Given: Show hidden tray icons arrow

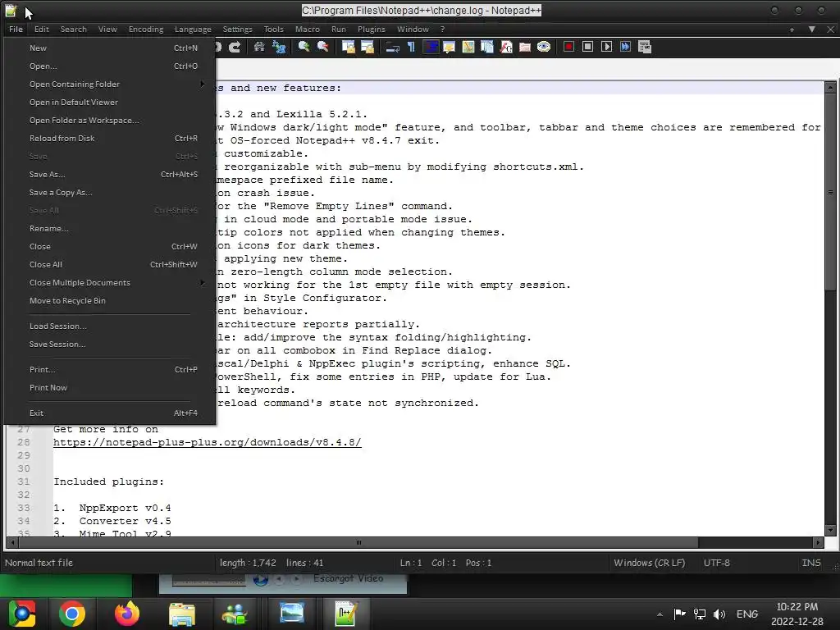Looking at the screenshot, I should tap(660, 614).
